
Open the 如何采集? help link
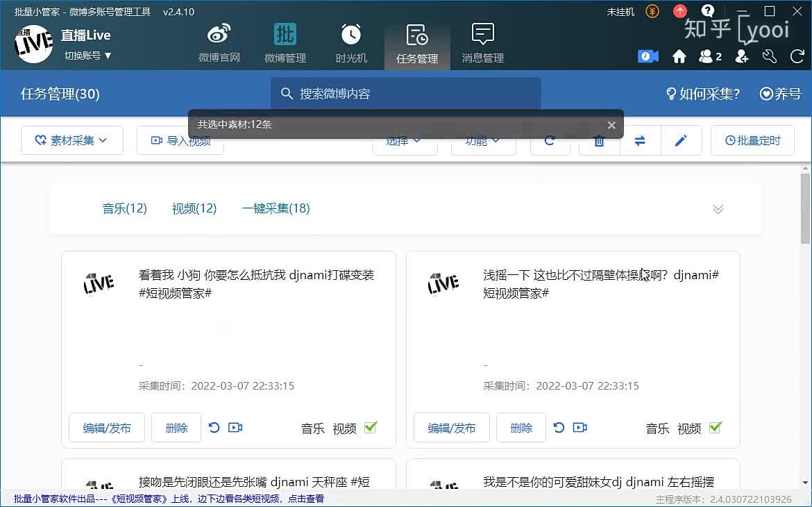point(703,94)
